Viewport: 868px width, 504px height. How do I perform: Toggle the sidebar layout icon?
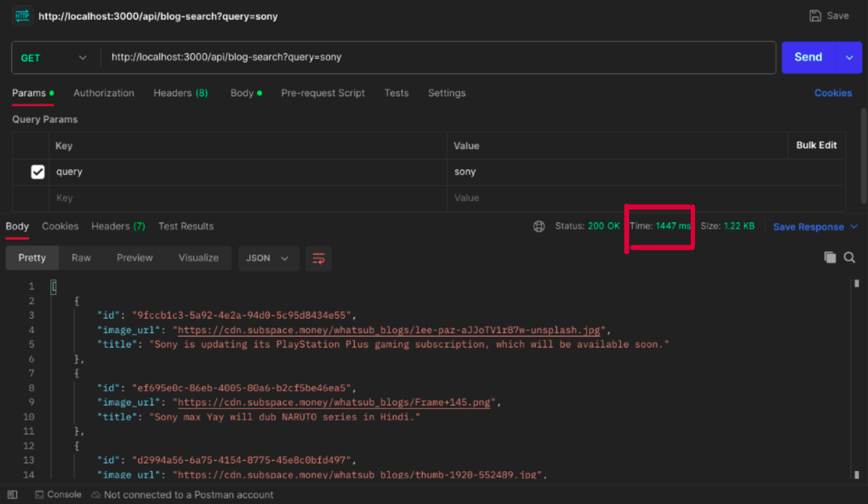click(x=12, y=494)
